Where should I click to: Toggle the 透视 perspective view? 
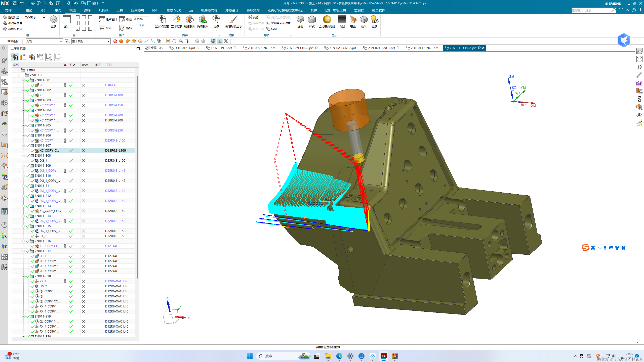(x=300, y=22)
